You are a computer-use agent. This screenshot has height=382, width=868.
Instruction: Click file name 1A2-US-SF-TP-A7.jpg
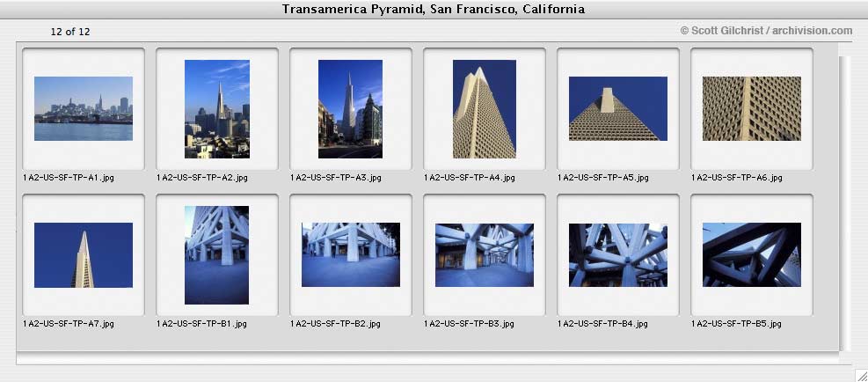coord(69,324)
